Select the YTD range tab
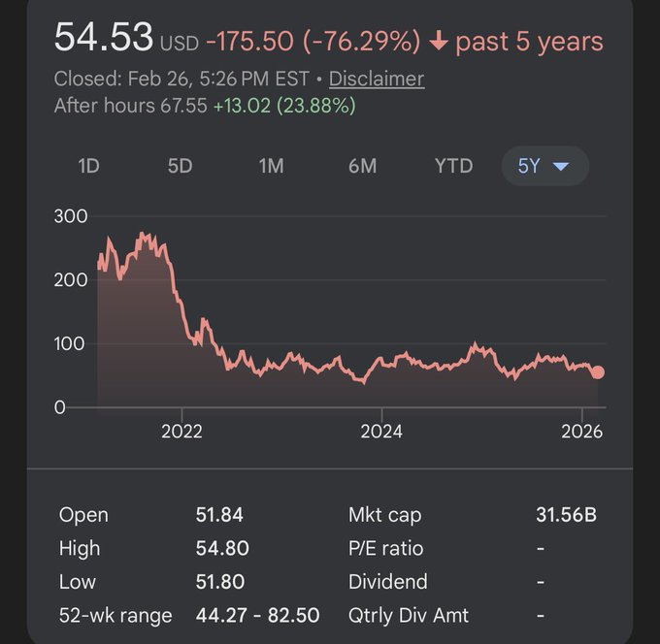The width and height of the screenshot is (660, 644). [453, 166]
